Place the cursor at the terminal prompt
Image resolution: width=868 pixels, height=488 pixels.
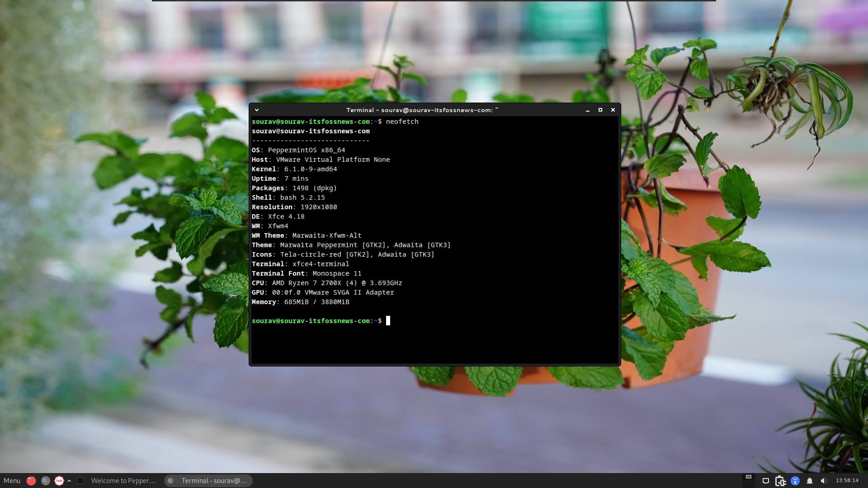click(x=388, y=321)
